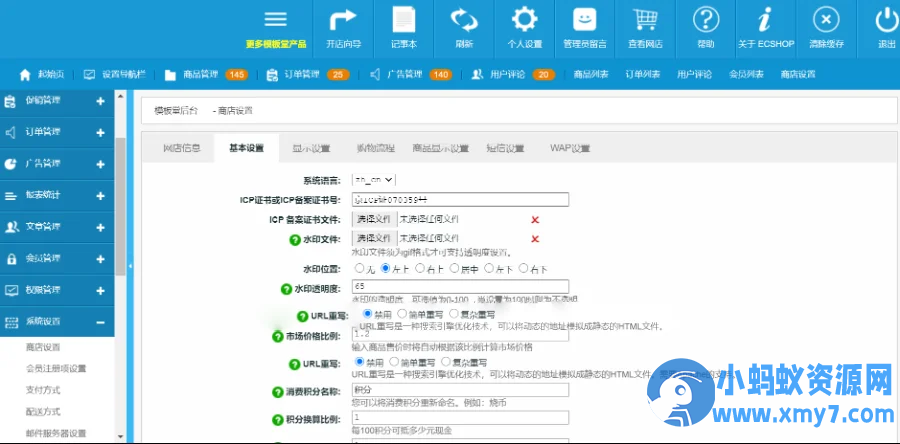Image resolution: width=900 pixels, height=444 pixels.
Task: Select 左下 for 水印位置
Action: [x=489, y=268]
